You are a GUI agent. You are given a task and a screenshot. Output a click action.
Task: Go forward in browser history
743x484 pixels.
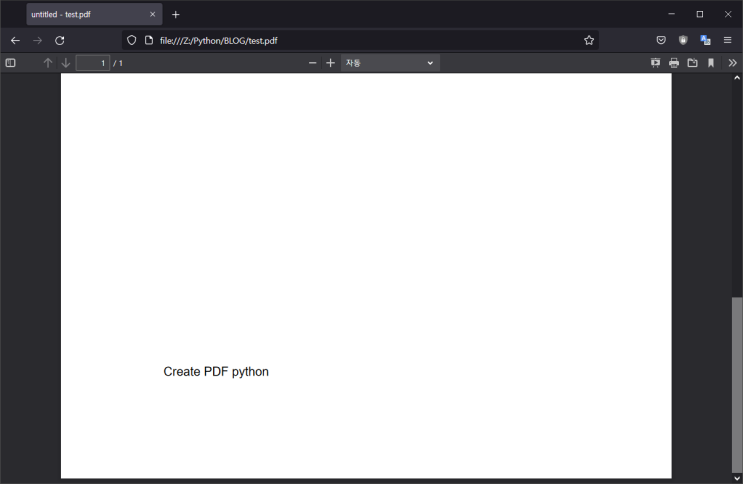tap(37, 40)
